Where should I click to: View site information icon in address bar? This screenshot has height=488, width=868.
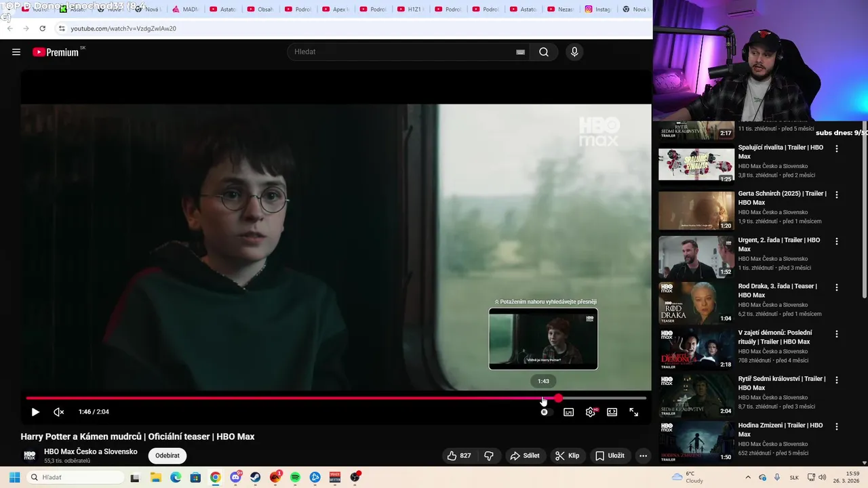click(61, 28)
